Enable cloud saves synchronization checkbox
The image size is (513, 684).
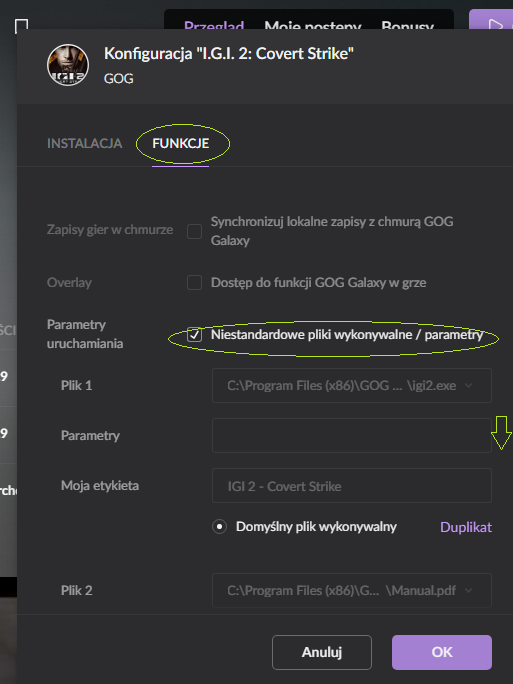pos(195,231)
